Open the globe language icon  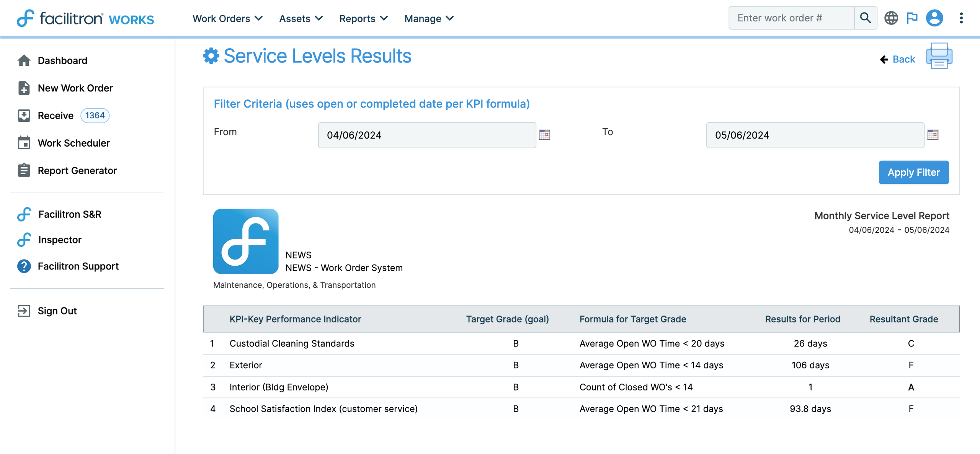pos(891,18)
